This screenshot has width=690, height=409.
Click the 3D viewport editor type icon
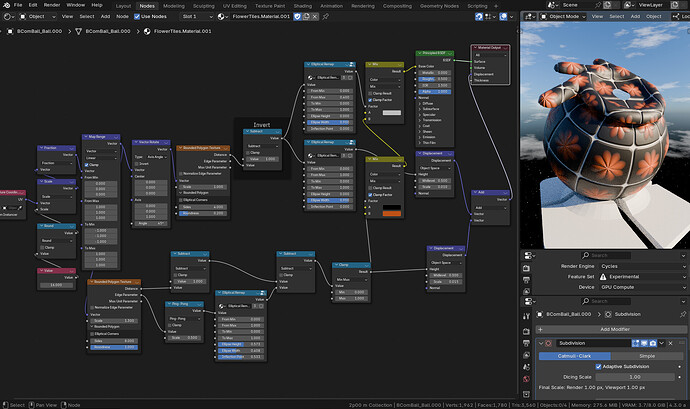click(x=530, y=16)
